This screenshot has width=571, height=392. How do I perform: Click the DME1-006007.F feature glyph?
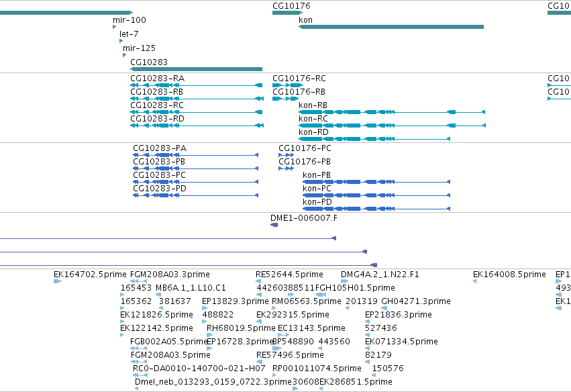tap(274, 225)
